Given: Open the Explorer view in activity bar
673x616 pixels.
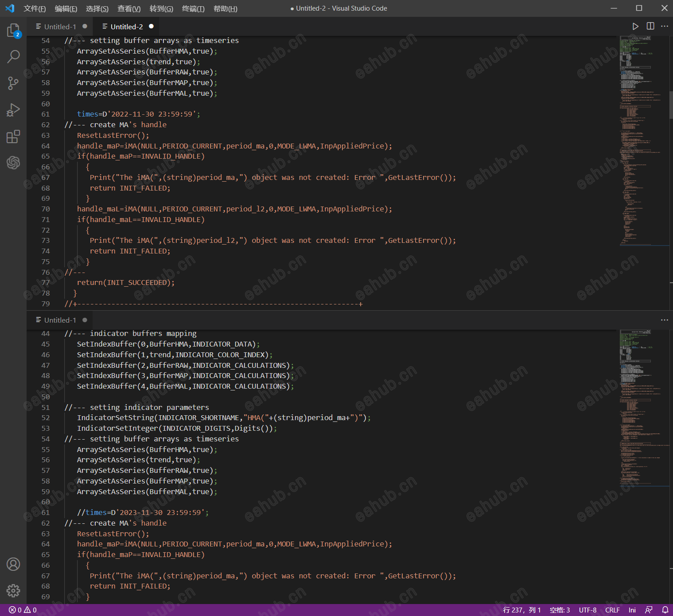Looking at the screenshot, I should coord(13,31).
